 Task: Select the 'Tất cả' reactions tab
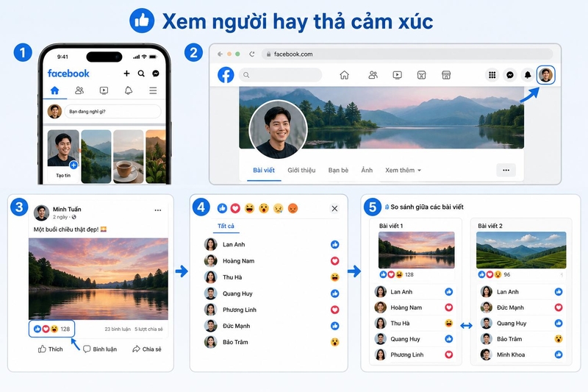click(226, 227)
